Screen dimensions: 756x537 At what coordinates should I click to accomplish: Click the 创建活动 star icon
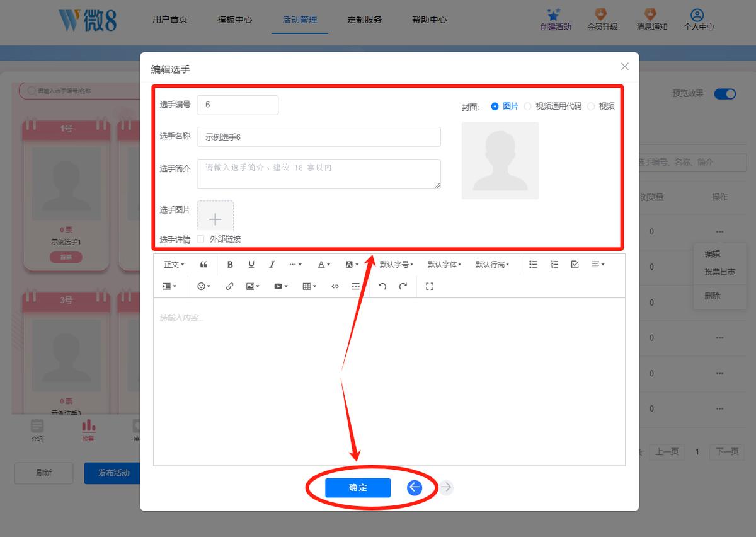554,14
